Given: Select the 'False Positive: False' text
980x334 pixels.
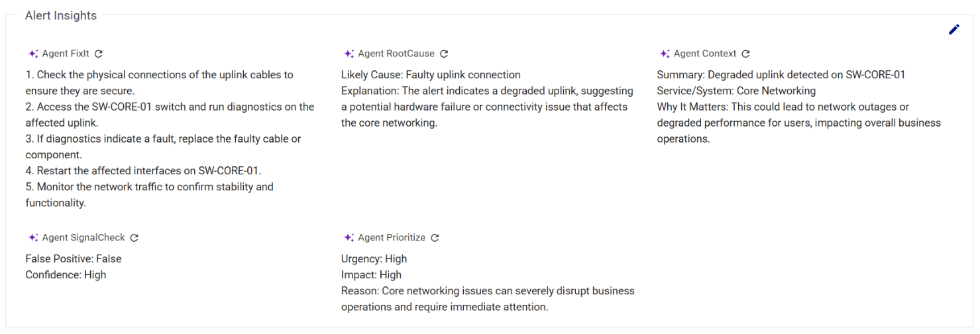Looking at the screenshot, I should point(74,259).
